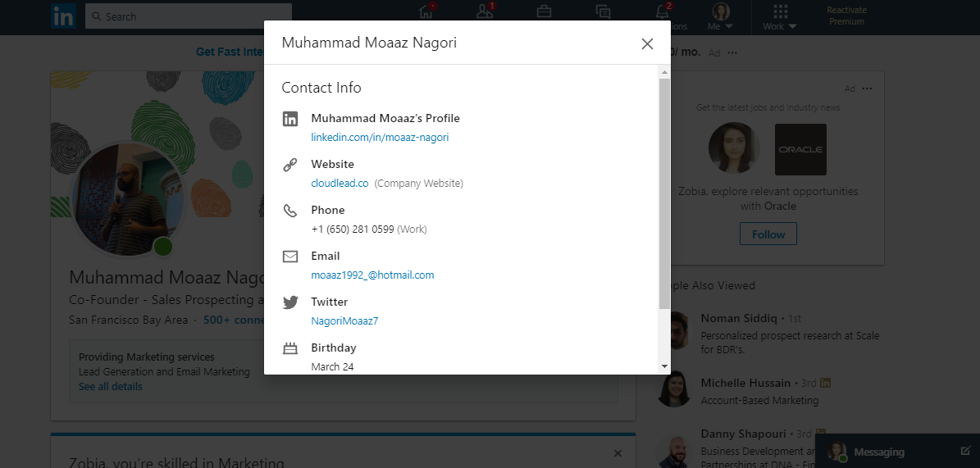This screenshot has height=468, width=980.
Task: Click the premium badge beside Michelle Hussain
Action: coord(825,383)
